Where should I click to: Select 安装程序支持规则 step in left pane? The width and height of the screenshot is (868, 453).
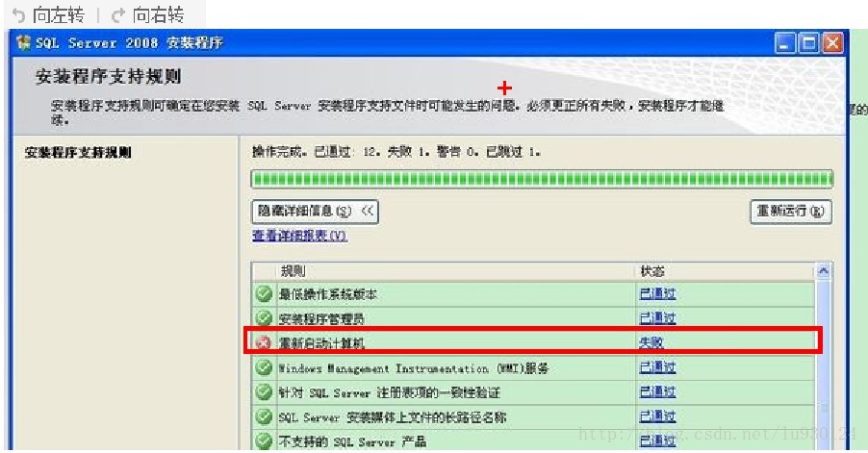(x=78, y=152)
